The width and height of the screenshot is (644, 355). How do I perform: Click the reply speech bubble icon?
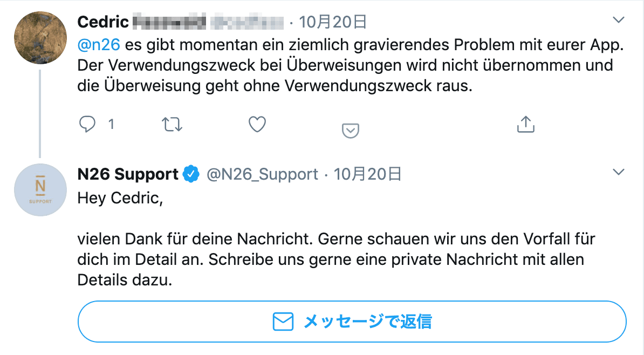pos(87,125)
